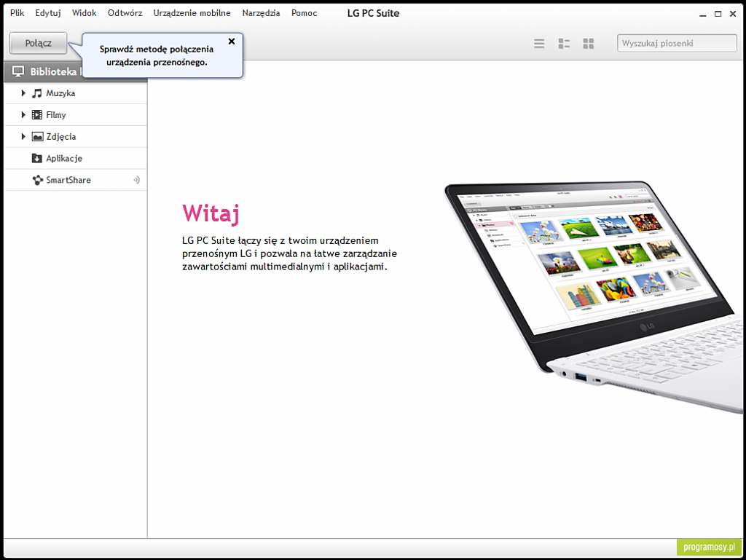Click the 'Sprawdź metodę połączenia' tooltip text
The image size is (746, 560).
point(157,55)
